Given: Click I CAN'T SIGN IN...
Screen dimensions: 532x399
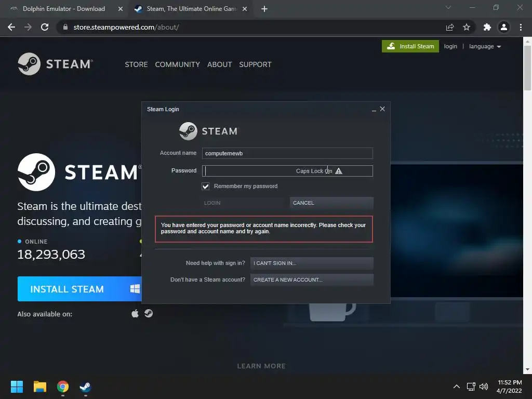Looking at the screenshot, I should pyautogui.click(x=312, y=263).
